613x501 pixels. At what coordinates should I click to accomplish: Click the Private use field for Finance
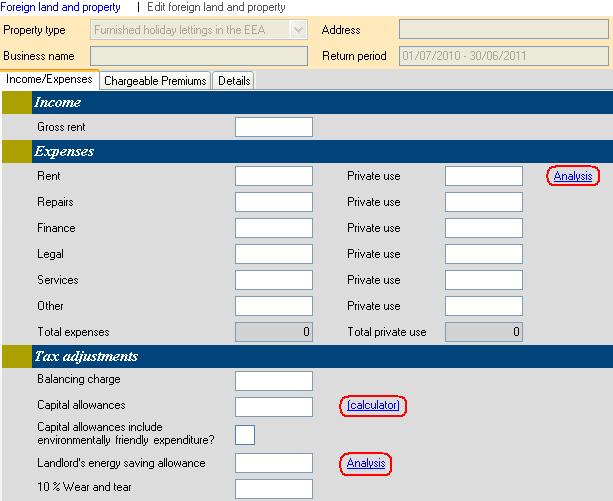[484, 228]
